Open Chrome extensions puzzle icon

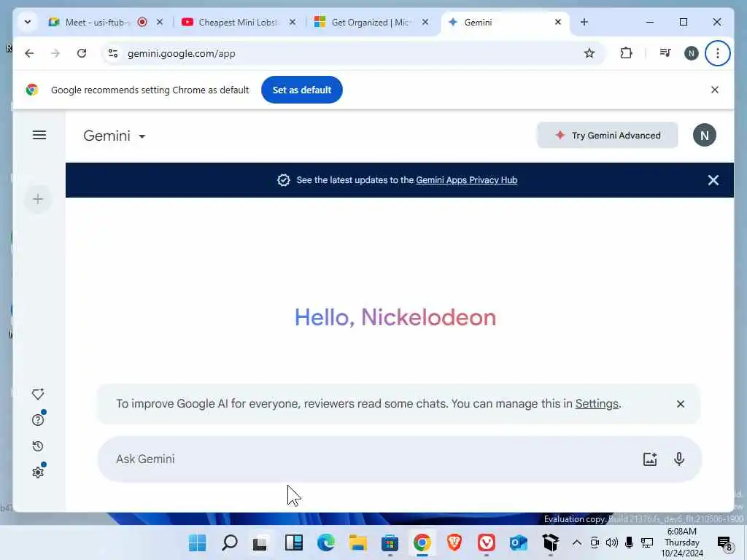(627, 53)
